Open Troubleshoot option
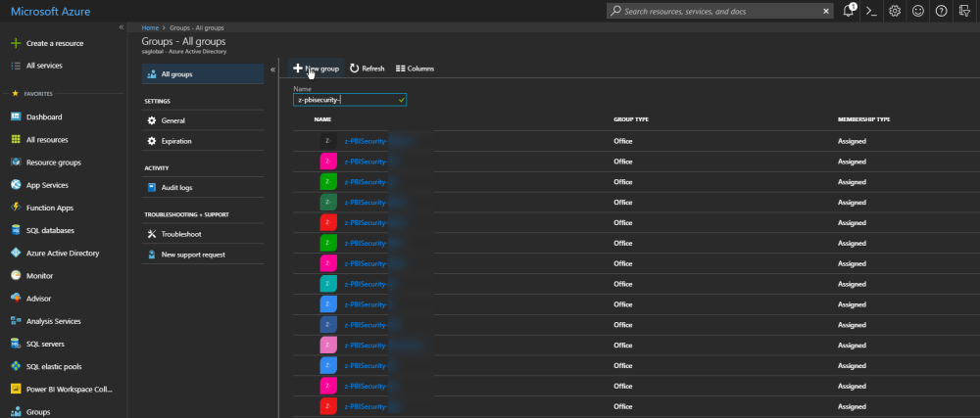This screenshot has height=418, width=980. pyautogui.click(x=203, y=235)
